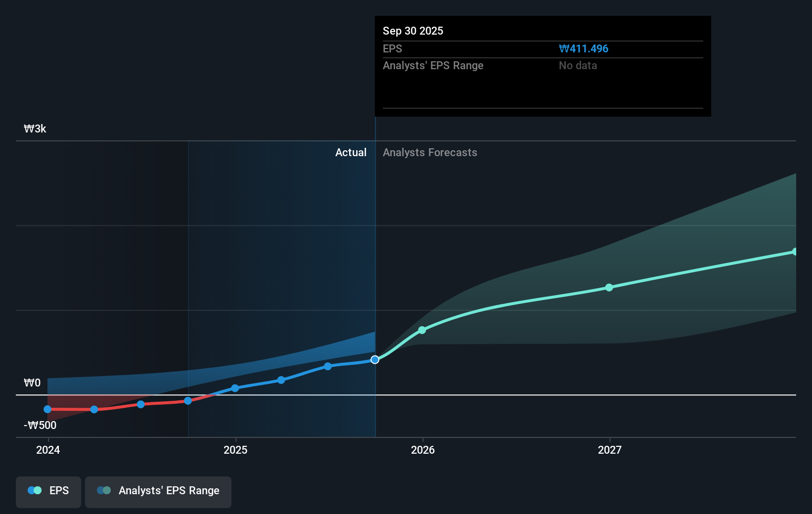
Task: Select the 2027 forecast EPS data point
Action: tap(609, 288)
